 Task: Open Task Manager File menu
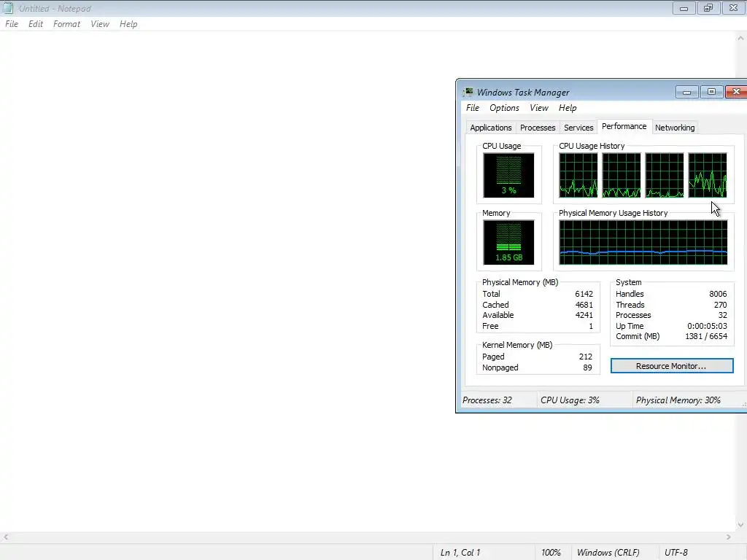pos(473,108)
